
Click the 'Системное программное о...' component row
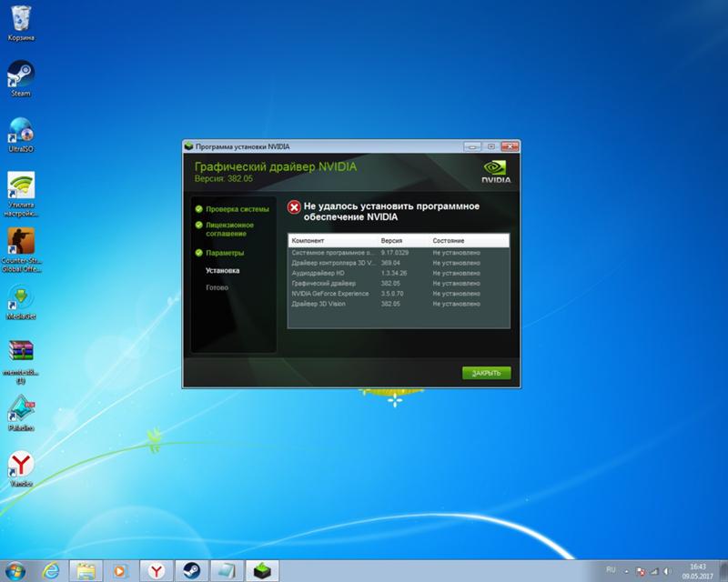coord(399,253)
